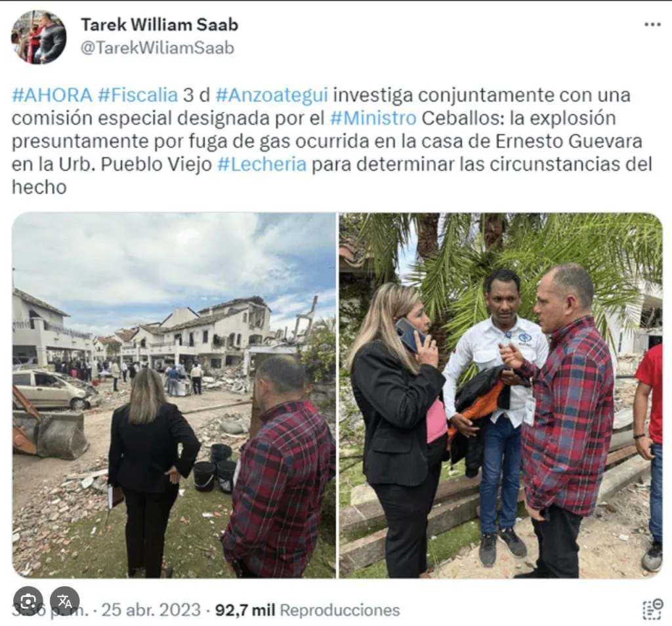Open the #Fiscalia hashtag

pyautogui.click(x=138, y=94)
